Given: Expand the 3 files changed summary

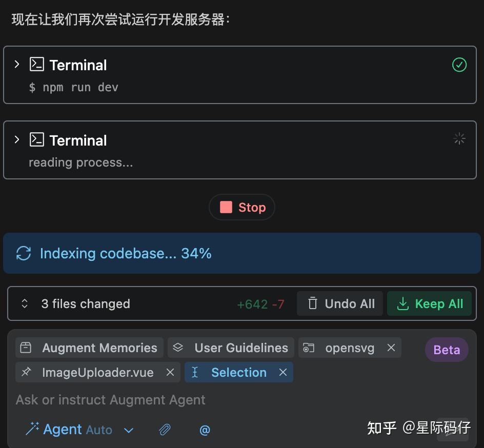Looking at the screenshot, I should coord(24,303).
